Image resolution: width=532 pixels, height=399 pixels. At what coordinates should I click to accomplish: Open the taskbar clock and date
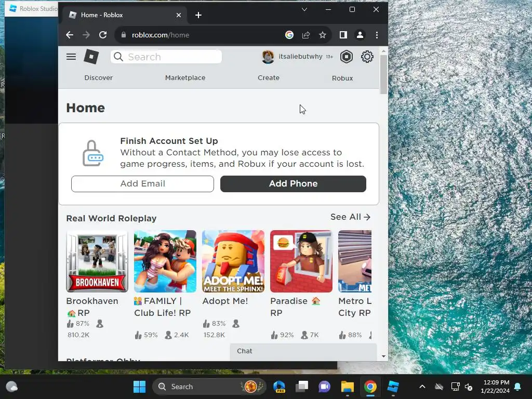click(495, 387)
